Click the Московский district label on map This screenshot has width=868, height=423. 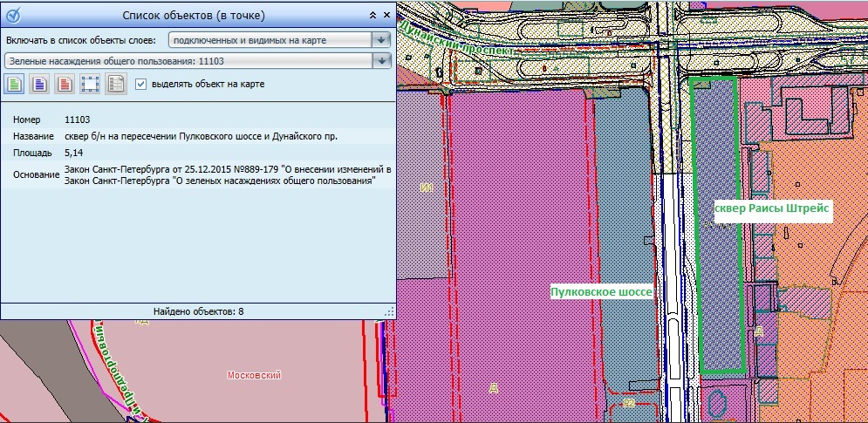coord(252,375)
